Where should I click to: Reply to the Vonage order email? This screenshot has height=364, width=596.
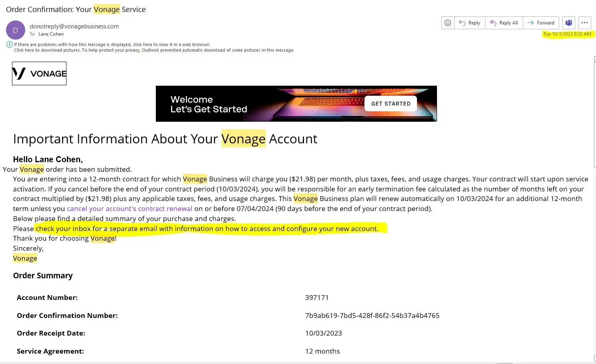[470, 23]
